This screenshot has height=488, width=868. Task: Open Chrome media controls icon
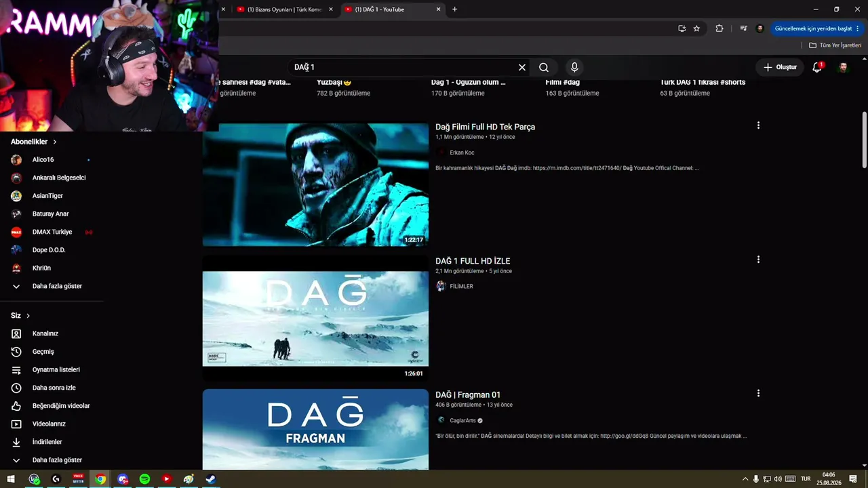pos(743,28)
